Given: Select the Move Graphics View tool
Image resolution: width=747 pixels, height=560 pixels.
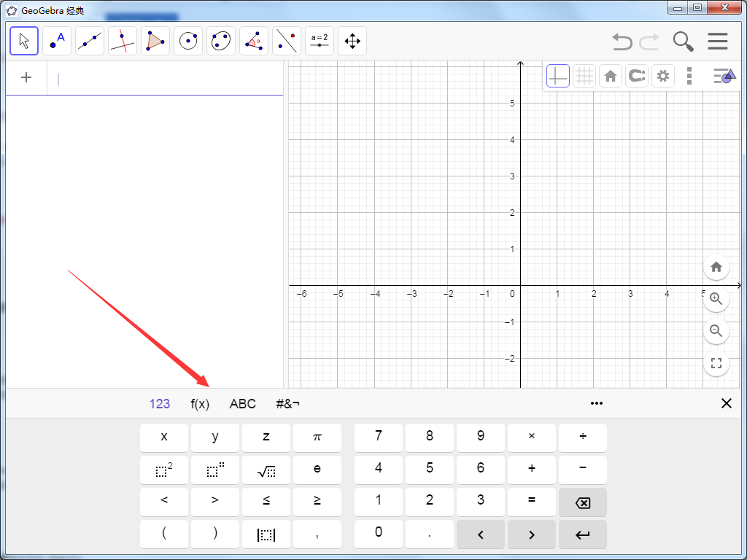Looking at the screenshot, I should [x=352, y=41].
